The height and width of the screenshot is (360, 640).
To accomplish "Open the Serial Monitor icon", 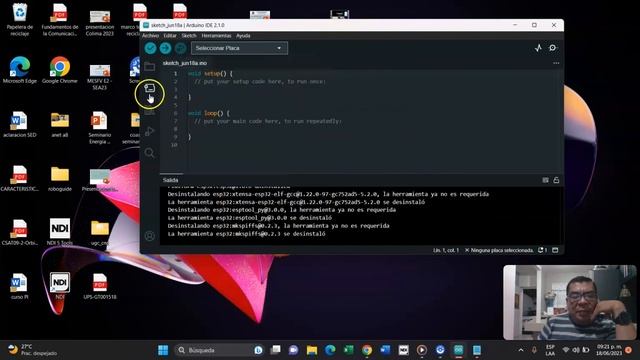I will pos(553,48).
